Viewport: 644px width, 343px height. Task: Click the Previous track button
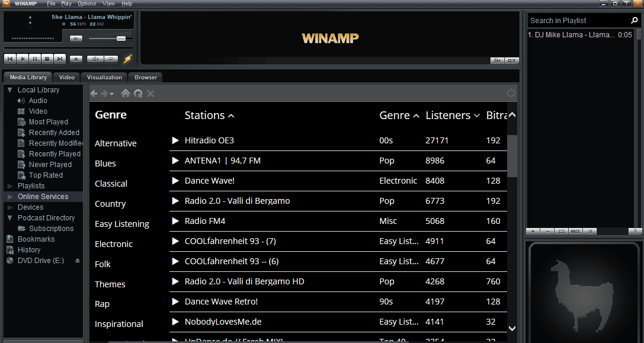tap(10, 59)
